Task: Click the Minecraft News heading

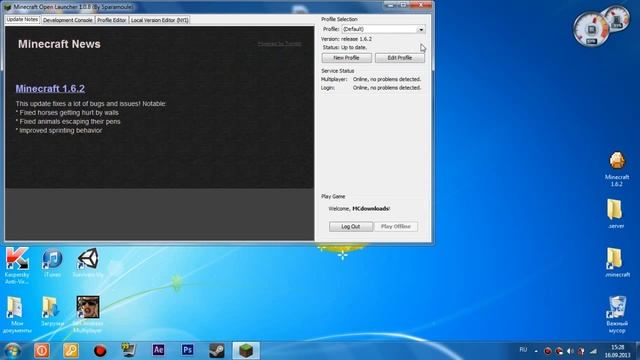Action: tap(59, 44)
